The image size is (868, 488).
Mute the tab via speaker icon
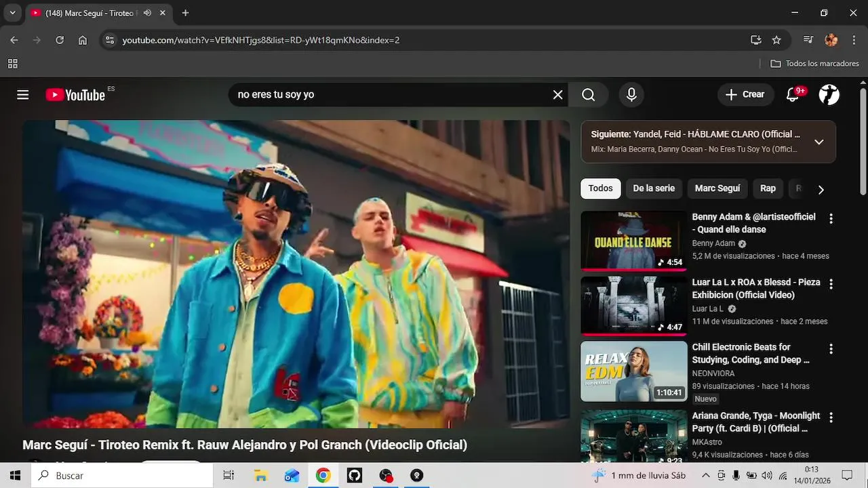(x=147, y=13)
